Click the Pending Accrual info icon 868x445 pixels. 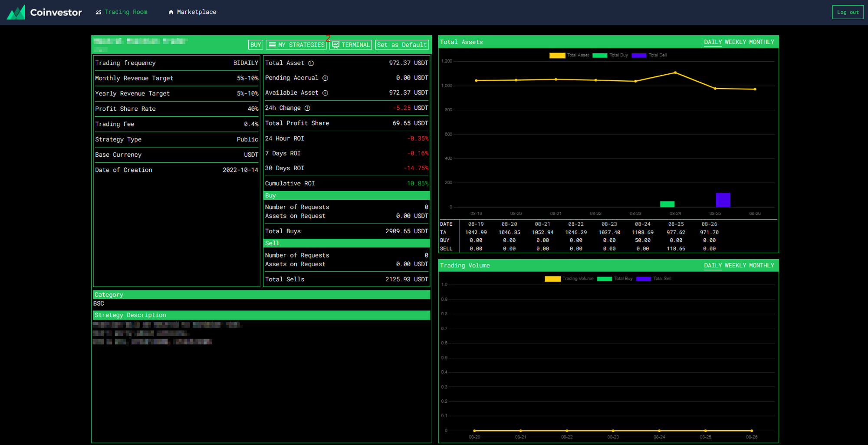click(x=325, y=78)
